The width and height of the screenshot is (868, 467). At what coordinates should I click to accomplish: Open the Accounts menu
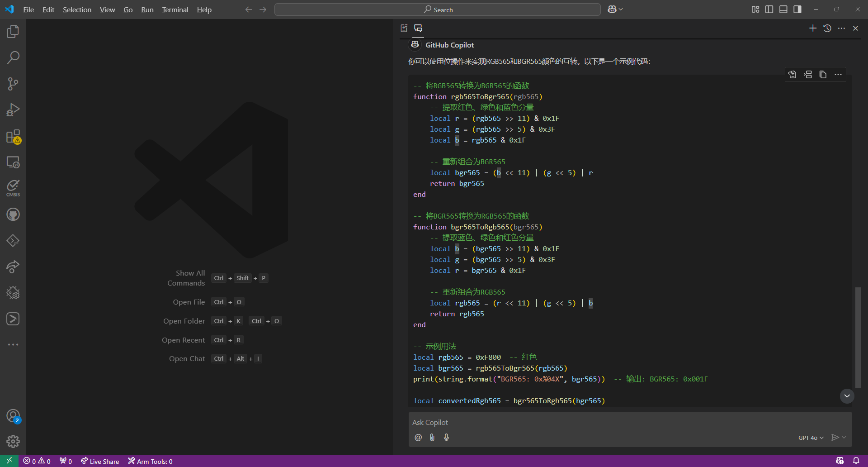pos(13,416)
